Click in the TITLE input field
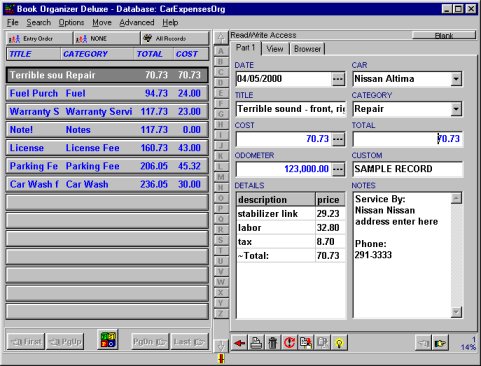Viewport: 481px width, 366px height. tap(291, 109)
